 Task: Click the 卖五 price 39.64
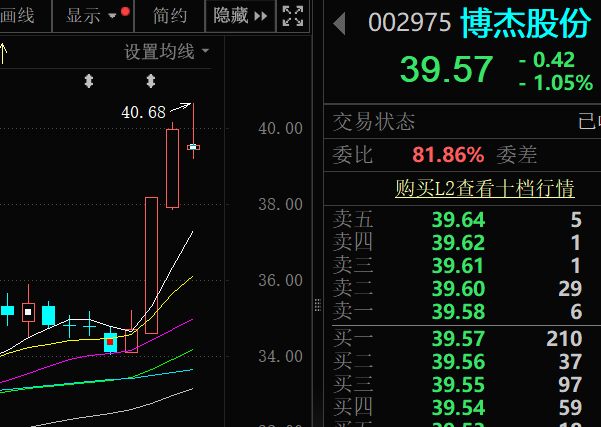click(x=458, y=220)
